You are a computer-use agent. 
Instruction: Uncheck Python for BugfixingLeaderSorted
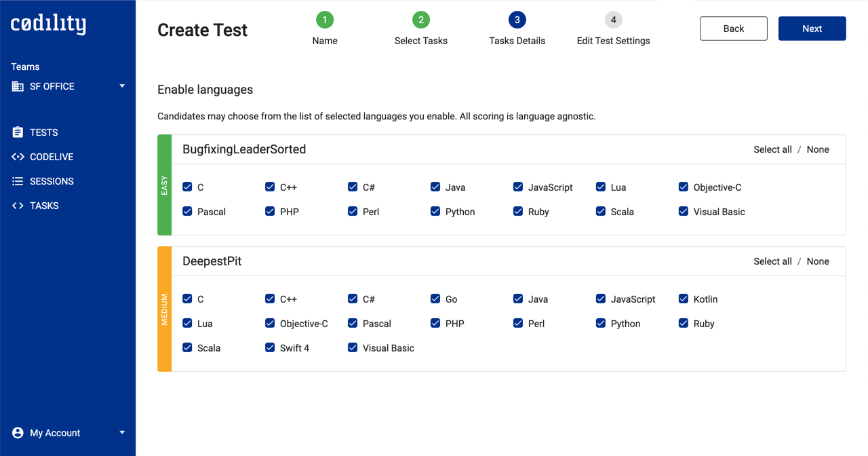[435, 212]
